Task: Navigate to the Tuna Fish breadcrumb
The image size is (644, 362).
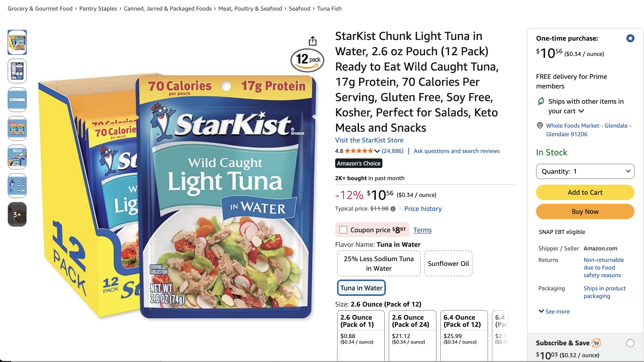Action: (329, 8)
